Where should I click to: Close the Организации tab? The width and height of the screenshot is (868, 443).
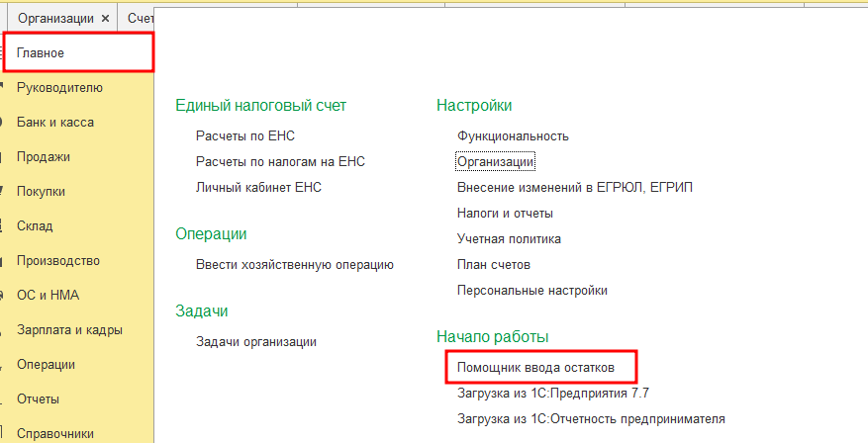105,19
